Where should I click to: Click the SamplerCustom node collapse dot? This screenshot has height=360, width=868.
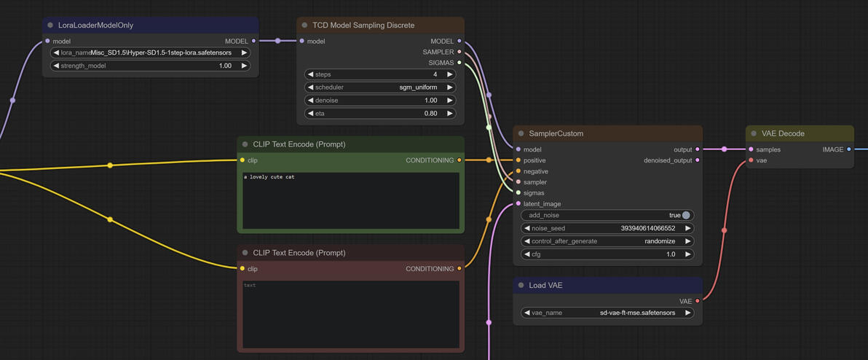pos(521,134)
